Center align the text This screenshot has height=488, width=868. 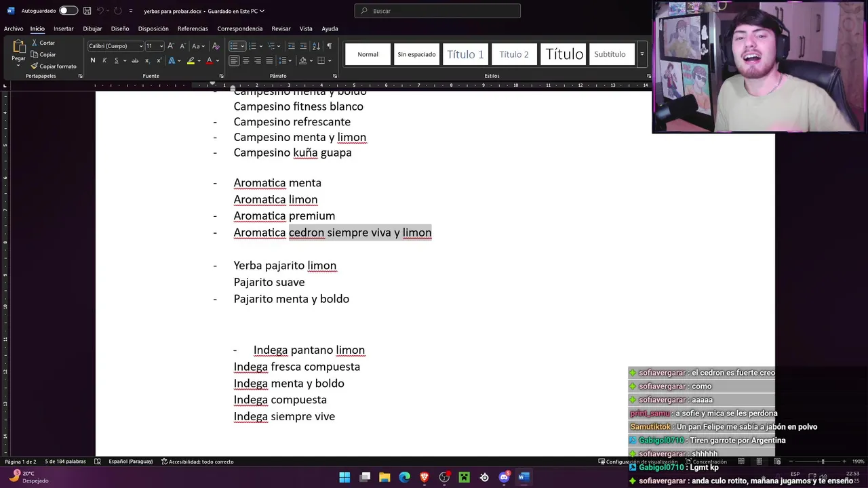(245, 60)
